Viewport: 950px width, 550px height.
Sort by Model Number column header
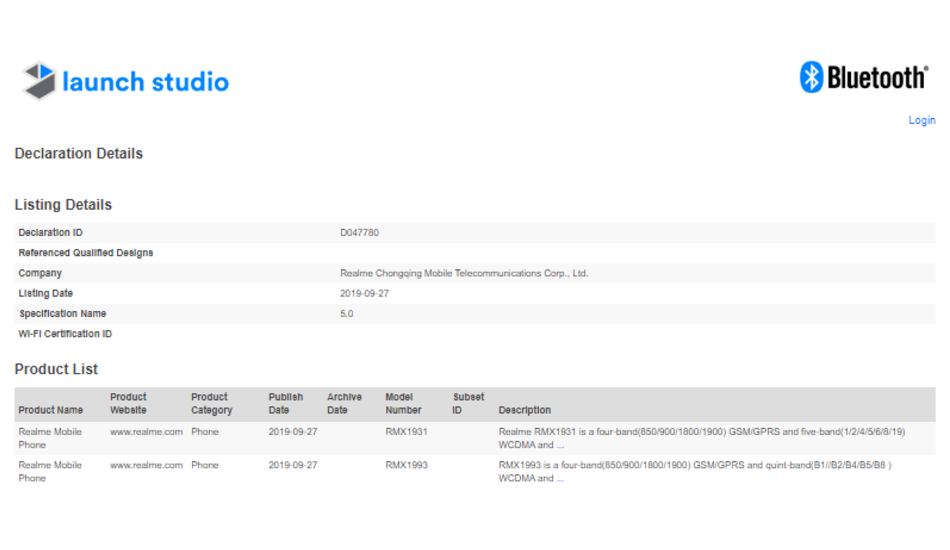[403, 404]
